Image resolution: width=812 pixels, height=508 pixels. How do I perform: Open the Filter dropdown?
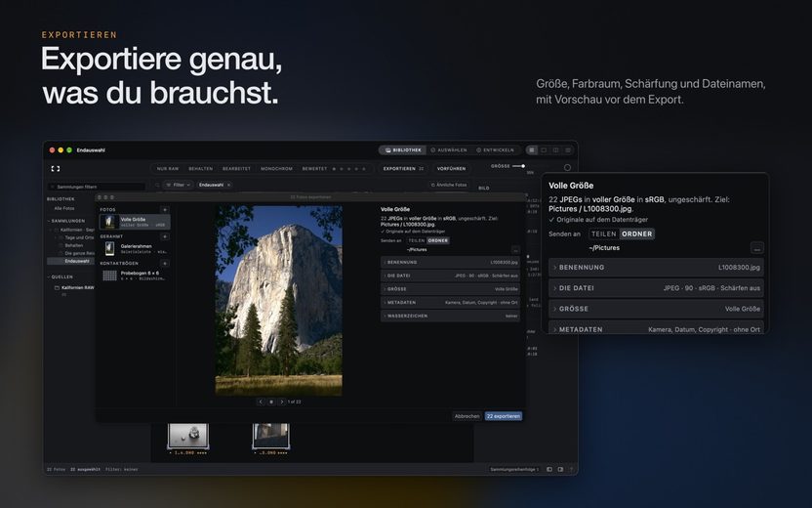[179, 185]
